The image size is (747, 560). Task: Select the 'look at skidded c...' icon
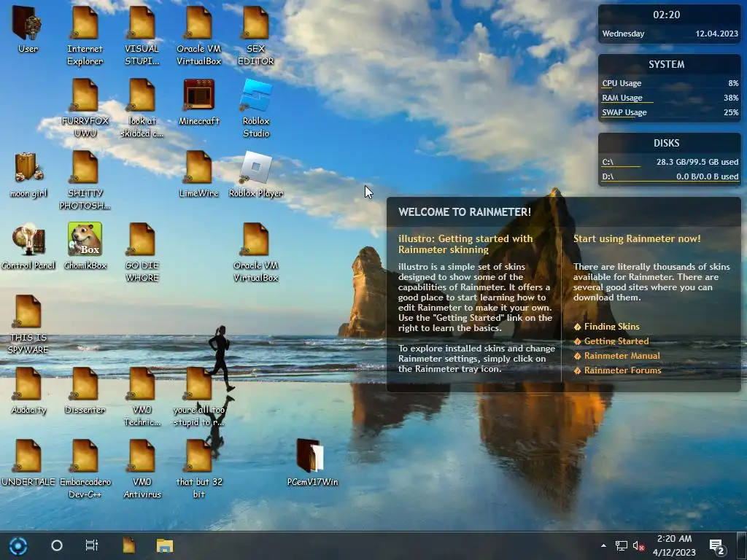point(142,108)
